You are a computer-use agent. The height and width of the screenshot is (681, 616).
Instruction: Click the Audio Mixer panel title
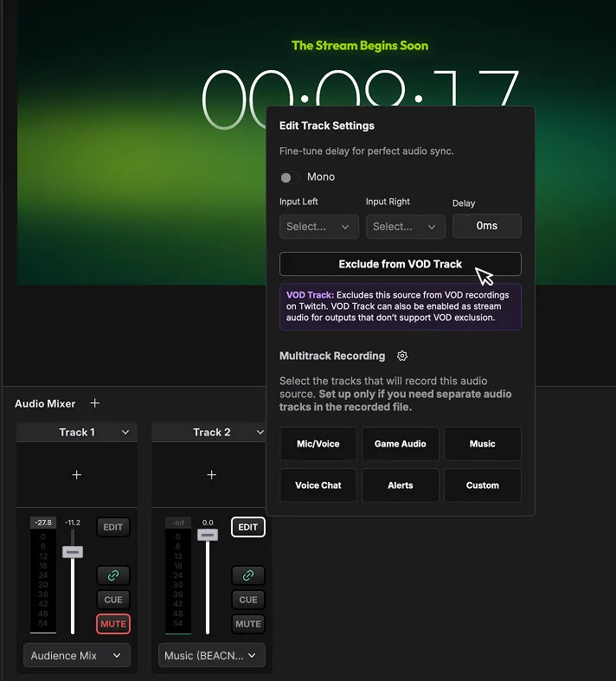pyautogui.click(x=45, y=403)
